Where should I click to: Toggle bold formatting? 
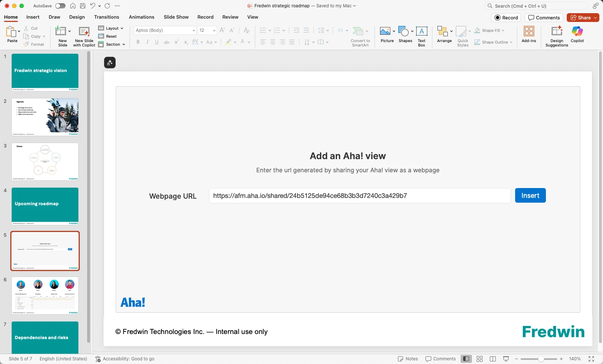(138, 42)
